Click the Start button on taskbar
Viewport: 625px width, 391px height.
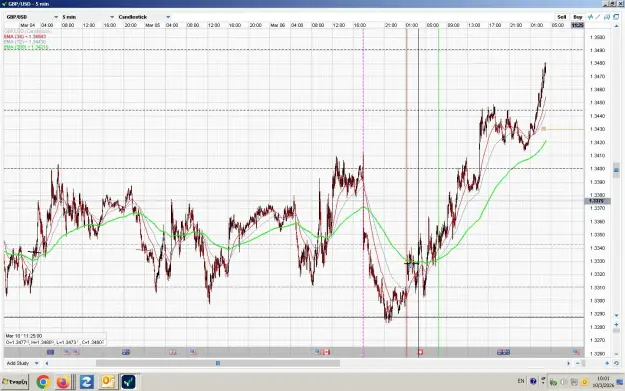pos(15,382)
